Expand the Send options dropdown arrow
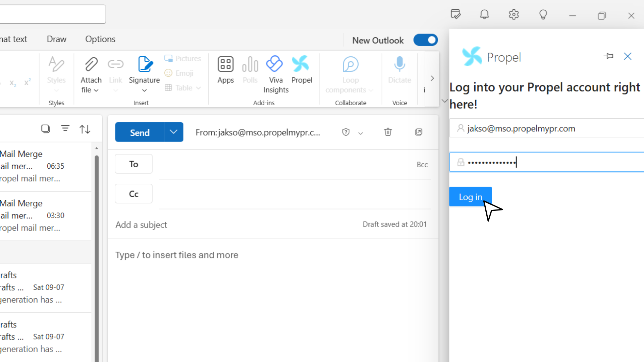The width and height of the screenshot is (644, 362). tap(173, 132)
